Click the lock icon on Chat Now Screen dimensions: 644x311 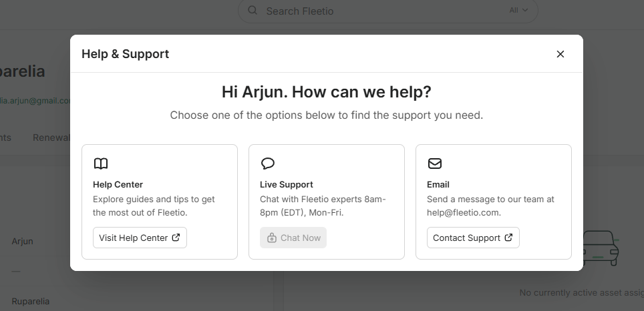click(x=272, y=238)
